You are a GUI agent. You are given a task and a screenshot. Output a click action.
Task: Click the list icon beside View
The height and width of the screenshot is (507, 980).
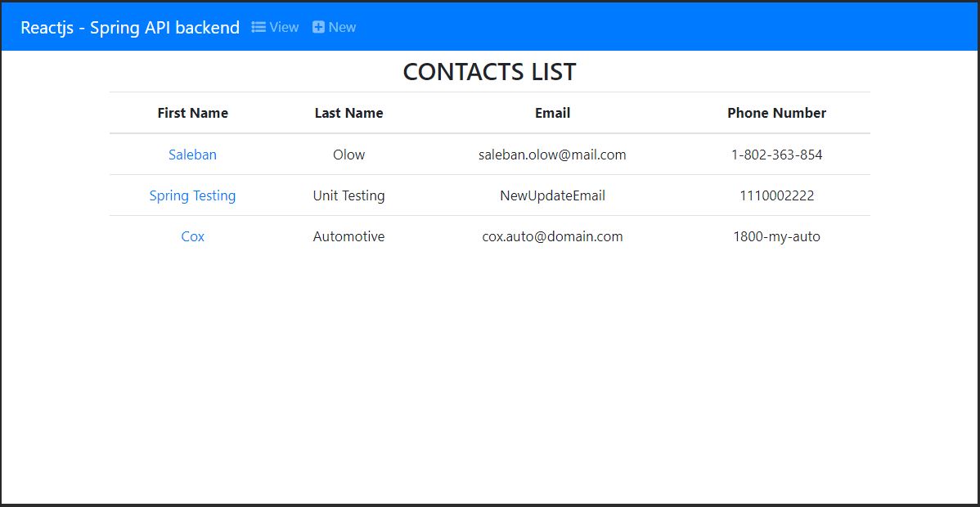click(x=258, y=27)
